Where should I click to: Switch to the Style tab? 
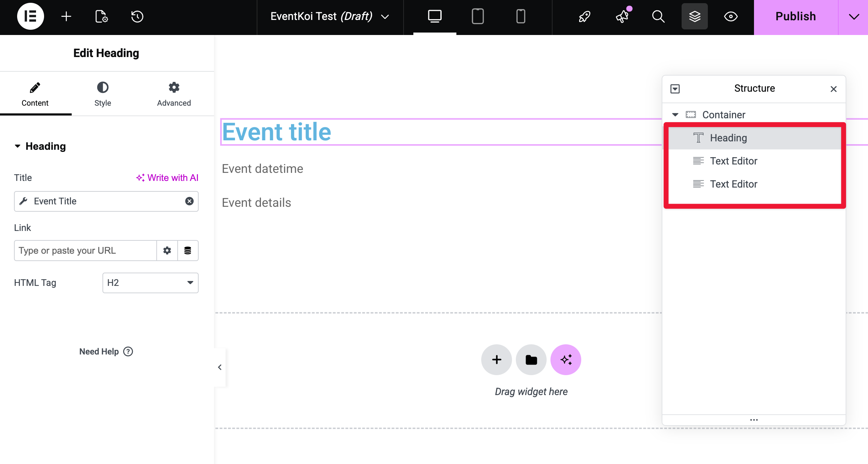pos(102,94)
